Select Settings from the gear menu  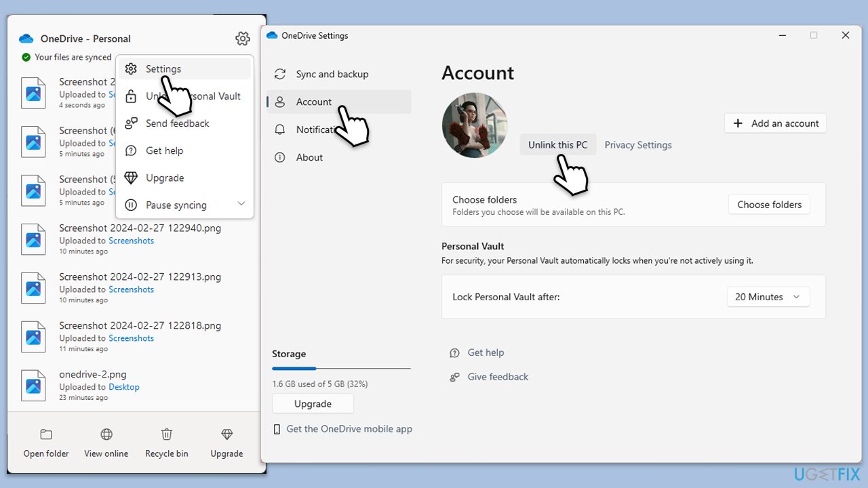tap(163, 69)
